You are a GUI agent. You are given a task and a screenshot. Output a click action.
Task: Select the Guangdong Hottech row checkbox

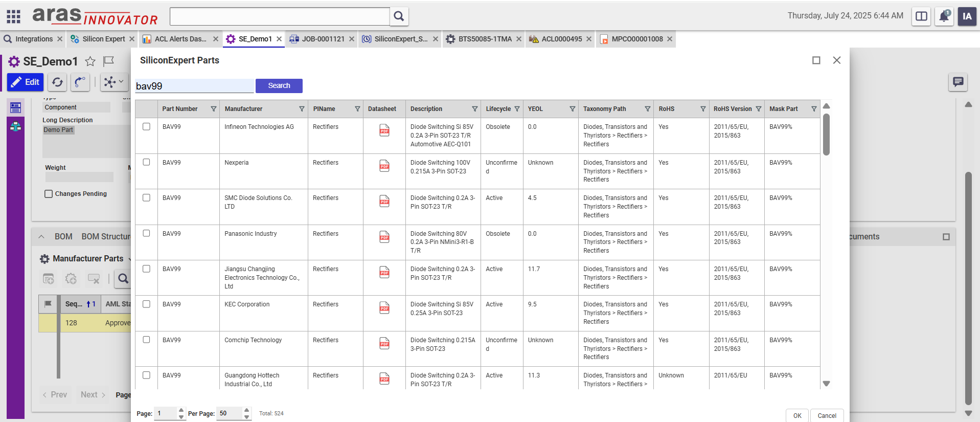[146, 375]
